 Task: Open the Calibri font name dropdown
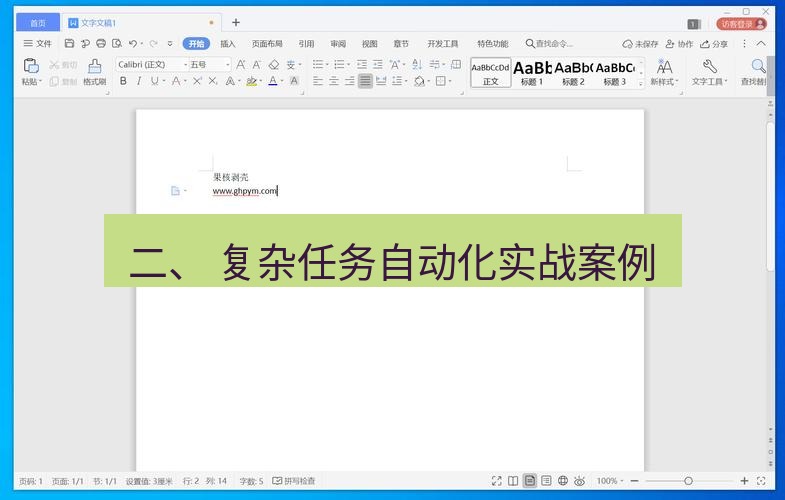pos(185,65)
